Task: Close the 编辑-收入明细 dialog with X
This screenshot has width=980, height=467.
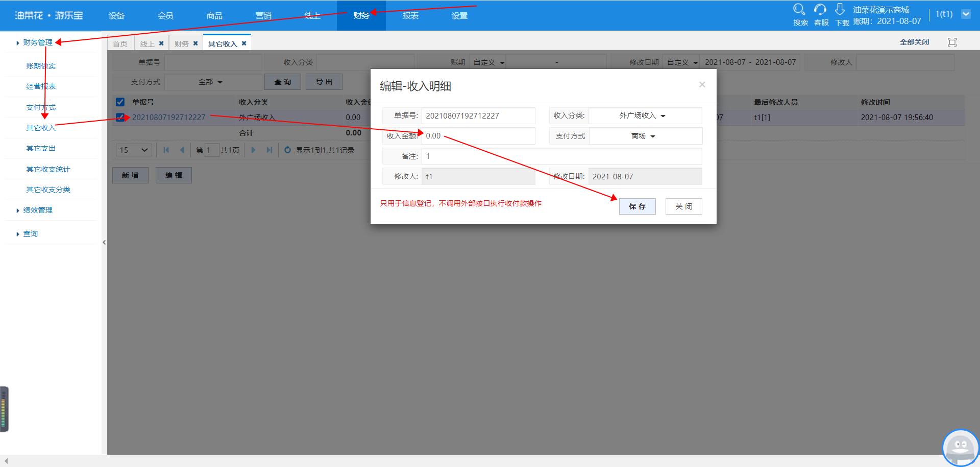Action: 702,85
